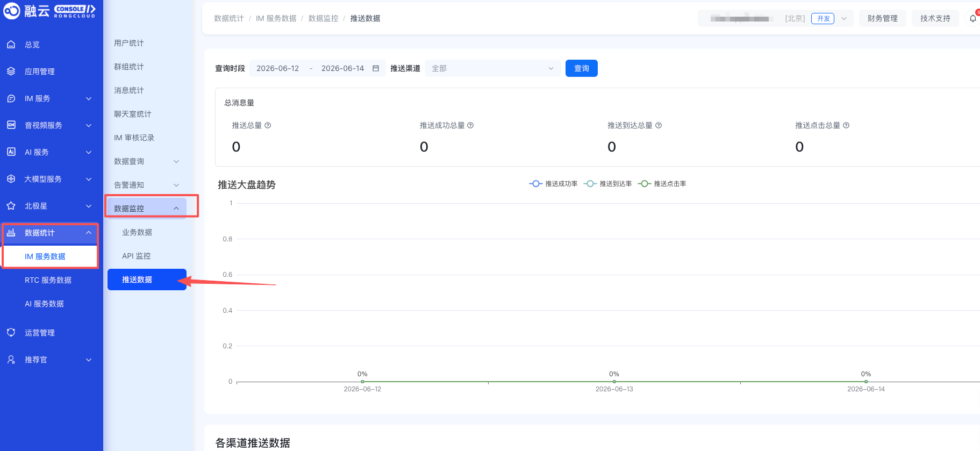Click the 音视频服务 video icon

coord(11,125)
